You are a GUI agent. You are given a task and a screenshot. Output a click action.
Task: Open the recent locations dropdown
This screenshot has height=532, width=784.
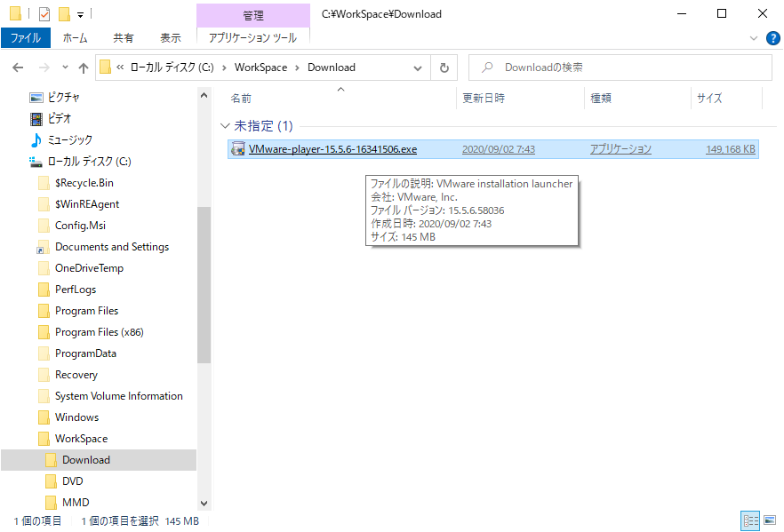coord(65,67)
